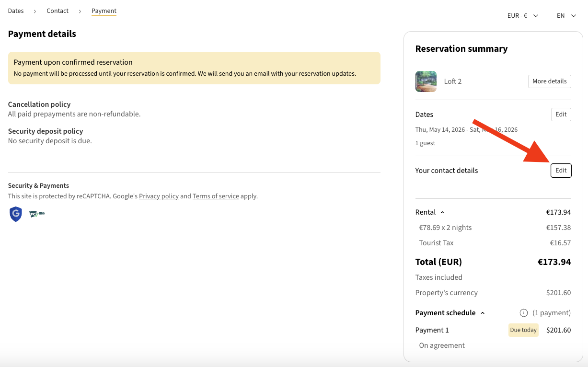Open the Loft 2 property thumbnail
The image size is (588, 367).
click(x=426, y=81)
